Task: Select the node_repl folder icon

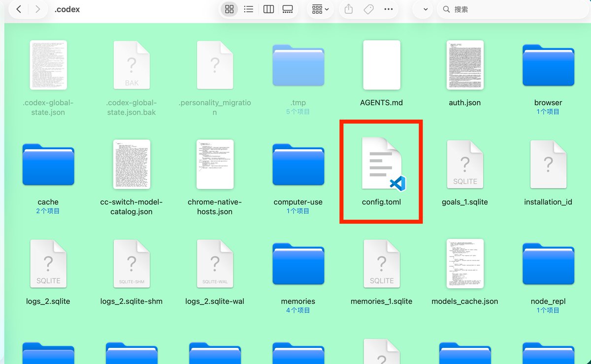Action: pos(548,264)
